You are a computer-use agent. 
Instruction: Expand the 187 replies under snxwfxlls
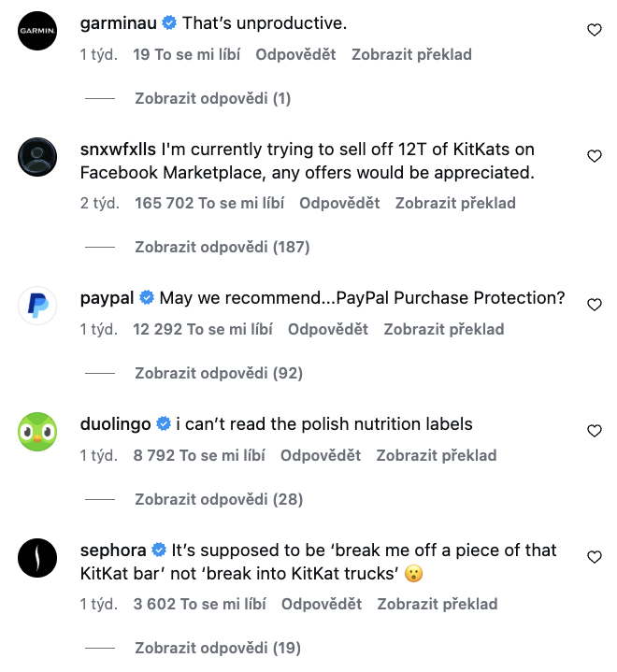click(222, 247)
